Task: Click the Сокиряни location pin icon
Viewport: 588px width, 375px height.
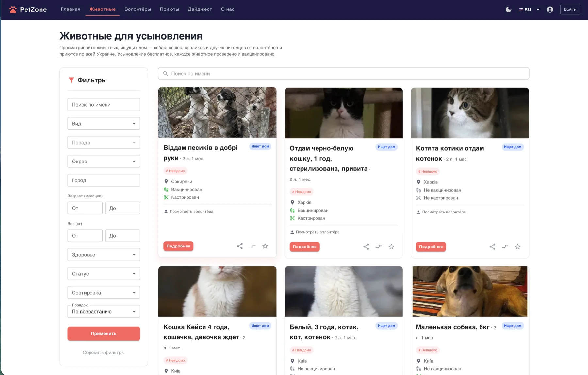Action: click(166, 182)
